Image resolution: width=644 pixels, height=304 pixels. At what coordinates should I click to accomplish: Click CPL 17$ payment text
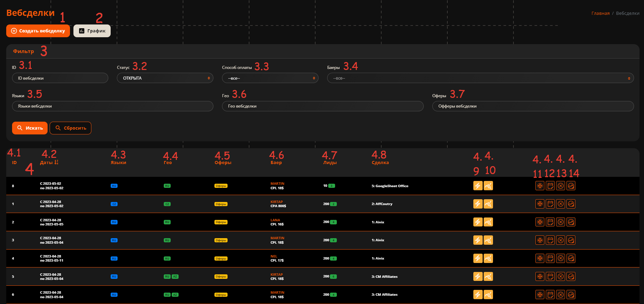point(277,261)
